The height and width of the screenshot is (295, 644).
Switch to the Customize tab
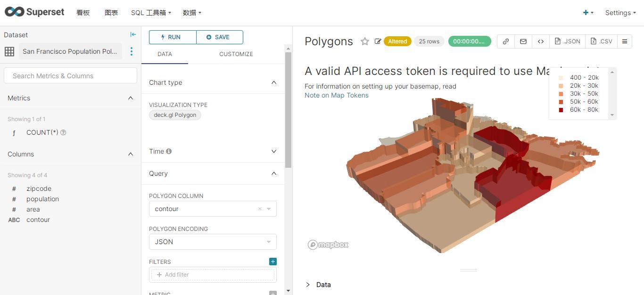coord(236,54)
